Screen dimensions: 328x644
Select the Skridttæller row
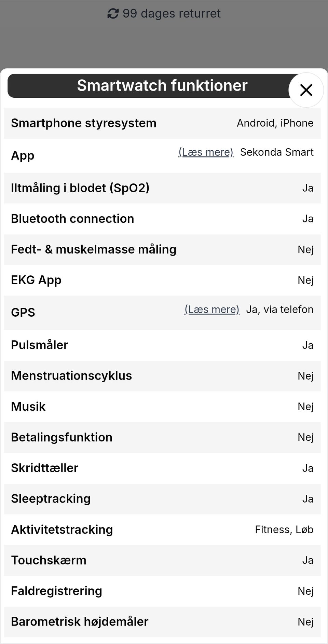[x=162, y=468]
